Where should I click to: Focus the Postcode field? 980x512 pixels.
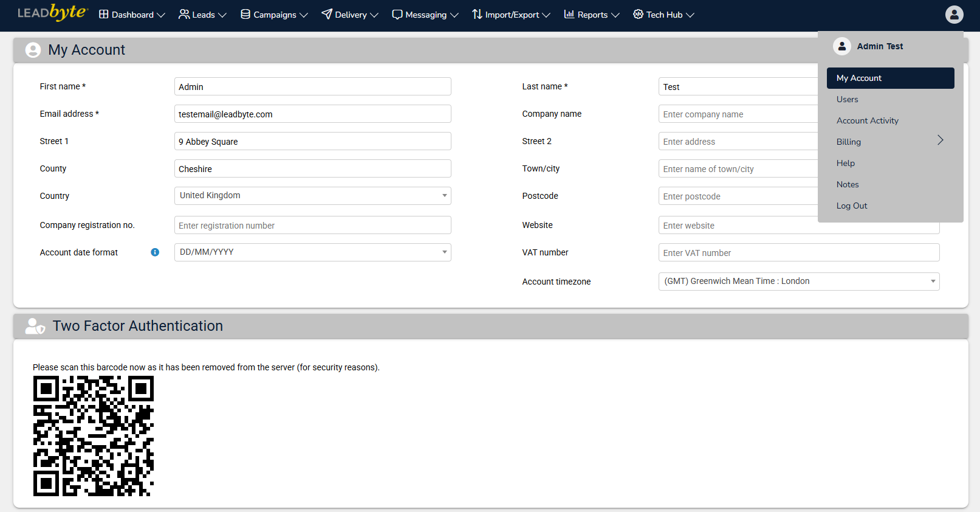click(x=738, y=196)
